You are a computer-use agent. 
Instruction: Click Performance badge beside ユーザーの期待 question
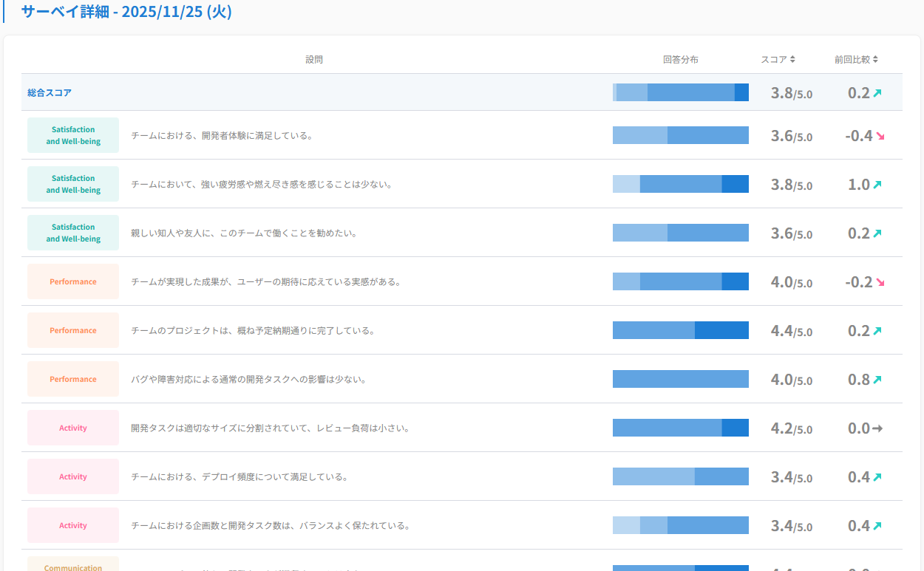73,281
